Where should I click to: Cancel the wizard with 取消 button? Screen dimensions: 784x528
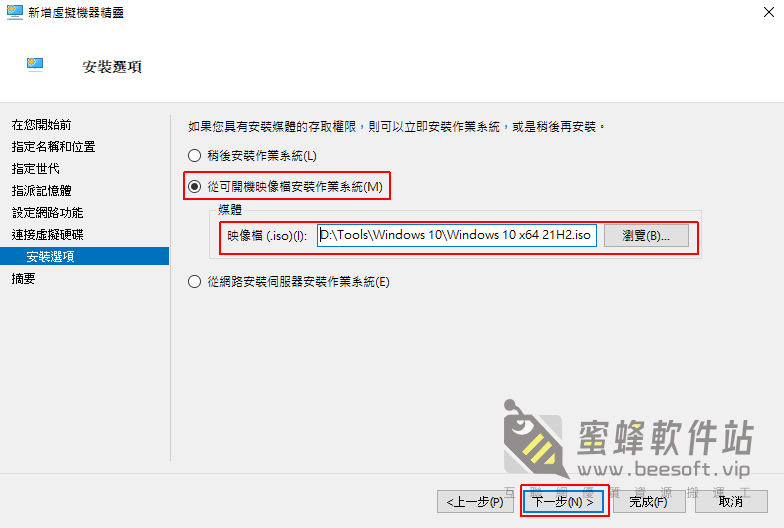[730, 502]
